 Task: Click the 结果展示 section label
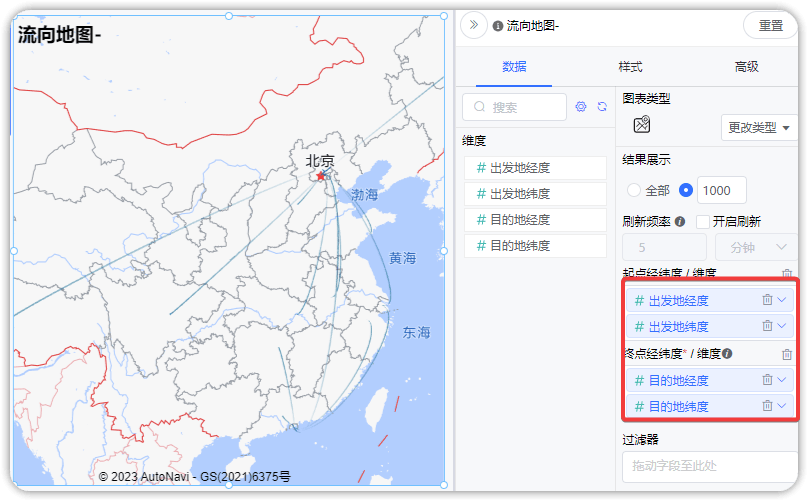646,160
